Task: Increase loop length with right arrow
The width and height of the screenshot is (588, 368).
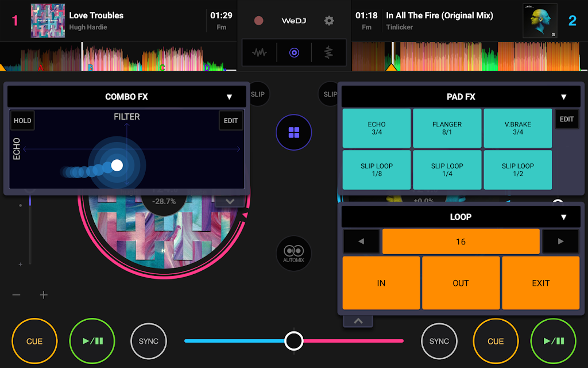Action: [x=560, y=241]
